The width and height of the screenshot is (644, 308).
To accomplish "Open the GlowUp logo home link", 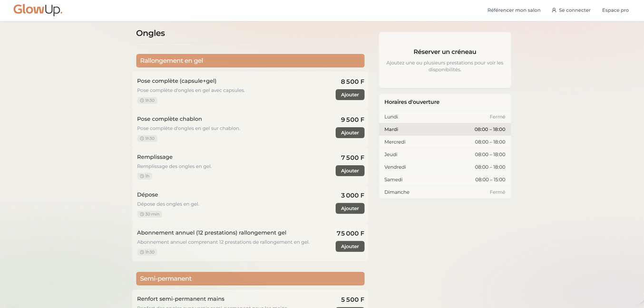I will [38, 10].
